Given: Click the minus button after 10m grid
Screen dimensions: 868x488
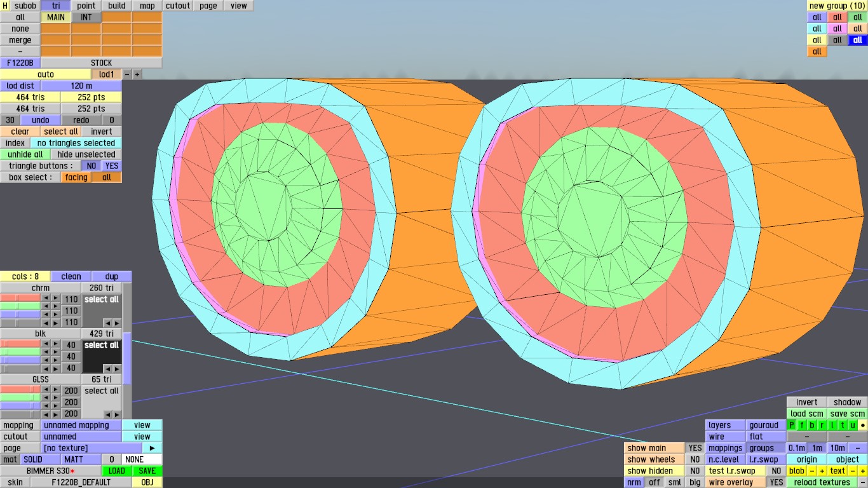Looking at the screenshot, I should point(858,448).
